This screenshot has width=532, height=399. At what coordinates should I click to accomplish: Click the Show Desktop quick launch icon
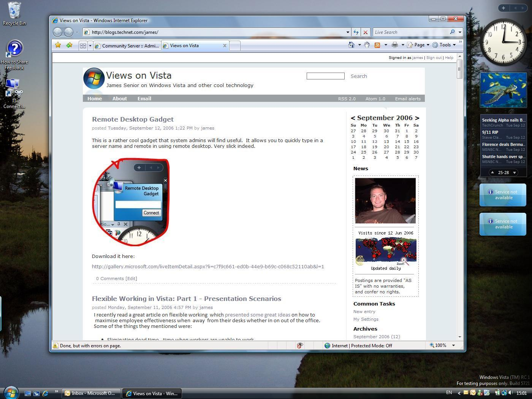pyautogui.click(x=28, y=393)
